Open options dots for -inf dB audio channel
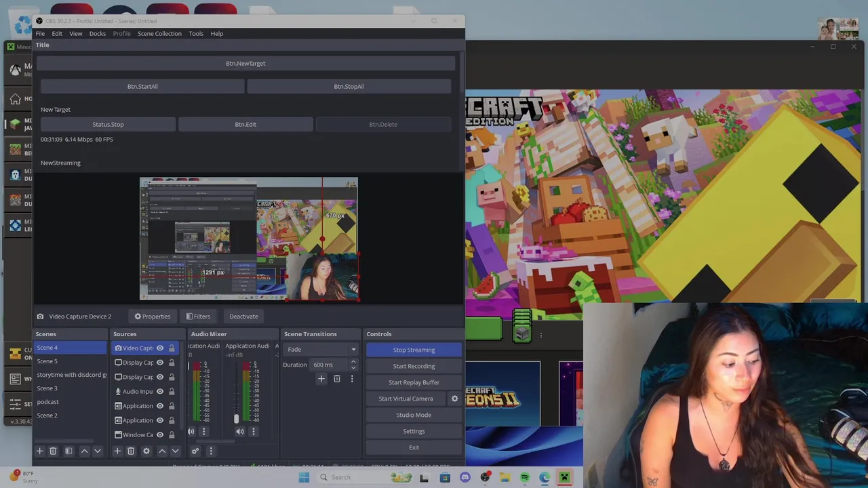This screenshot has width=868, height=488. pyautogui.click(x=254, y=431)
